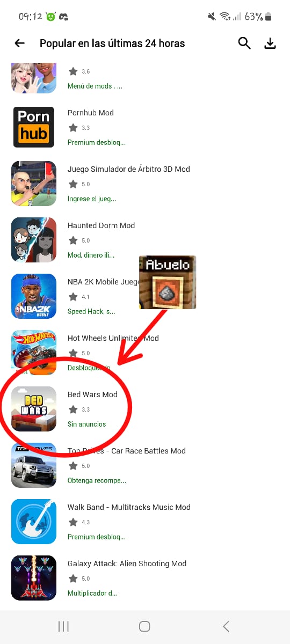Viewport: 290px width, 644px height.
Task: Tap the Hot Wheels Unlimited app icon
Action: 34,353
